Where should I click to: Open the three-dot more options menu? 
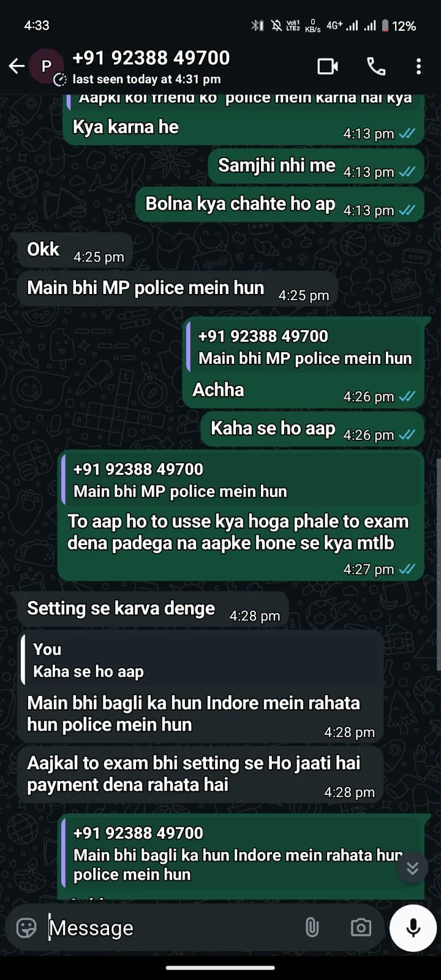[418, 66]
